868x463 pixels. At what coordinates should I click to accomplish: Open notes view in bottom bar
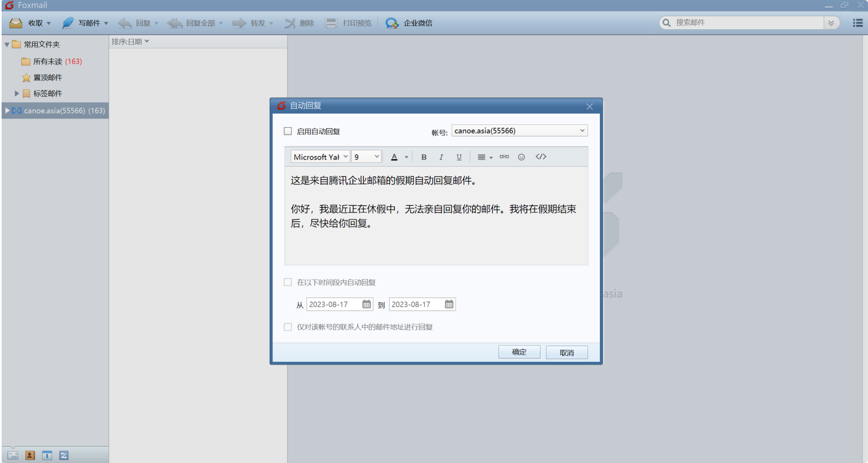(x=64, y=455)
